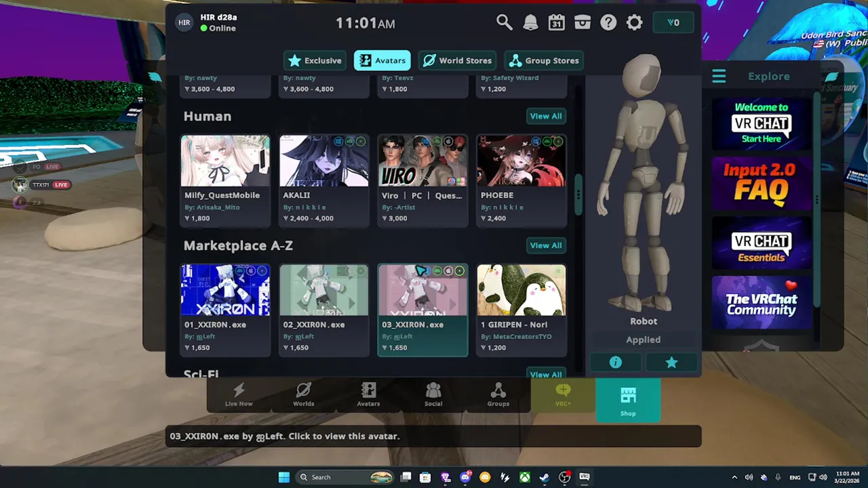The width and height of the screenshot is (868, 488).
Task: Click the Windows taskbar Search box
Action: click(x=346, y=477)
